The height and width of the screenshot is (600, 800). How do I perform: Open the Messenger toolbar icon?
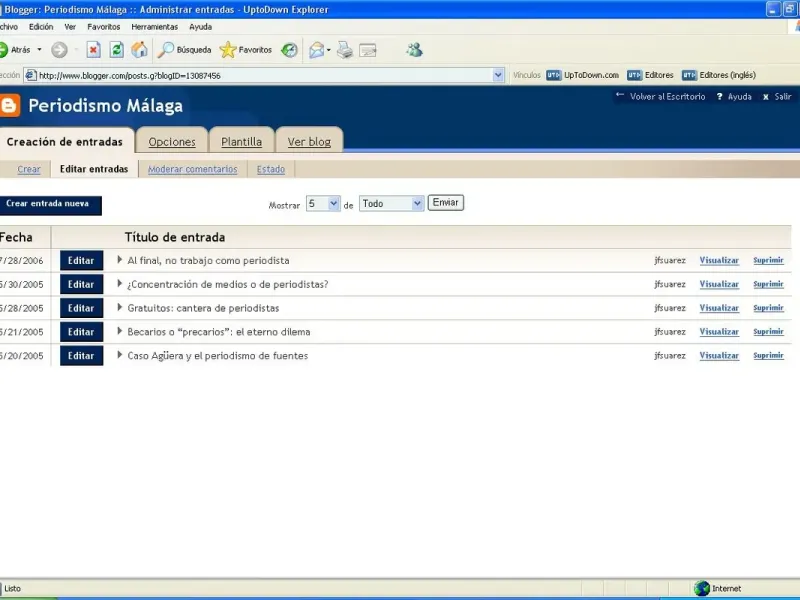(x=414, y=50)
